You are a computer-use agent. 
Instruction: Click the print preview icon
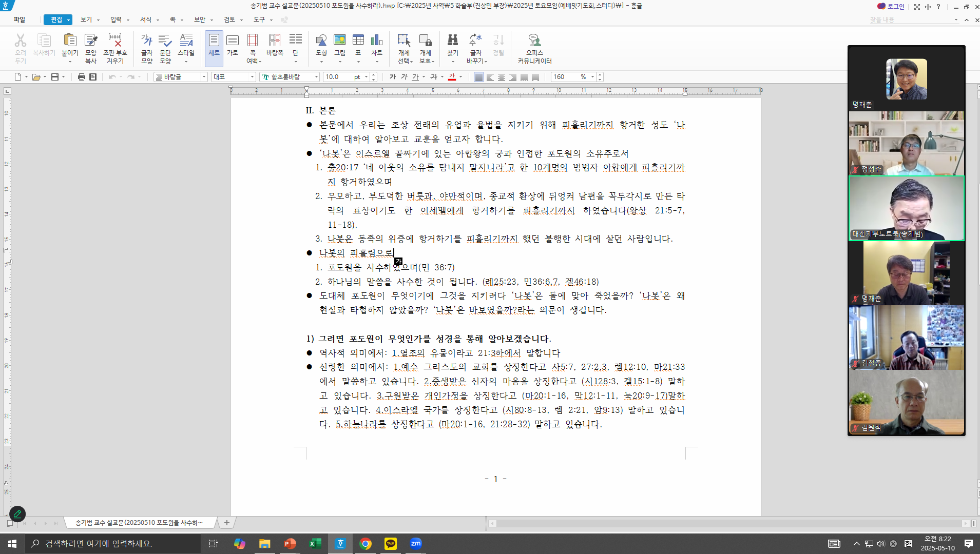point(93,77)
